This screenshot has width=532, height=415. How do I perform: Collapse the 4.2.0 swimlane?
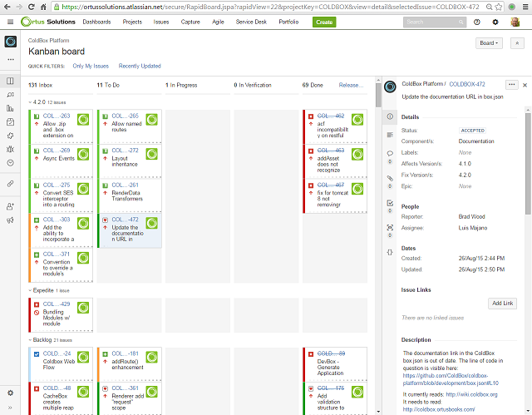[31, 101]
